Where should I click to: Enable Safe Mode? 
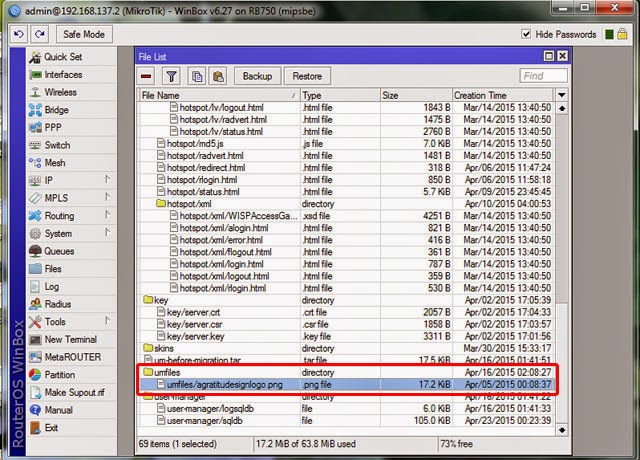click(x=84, y=34)
